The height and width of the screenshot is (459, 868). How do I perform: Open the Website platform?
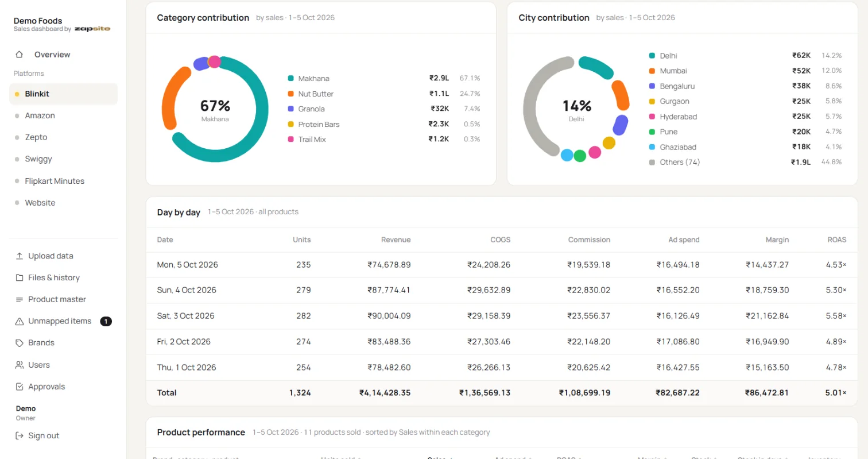(63, 203)
